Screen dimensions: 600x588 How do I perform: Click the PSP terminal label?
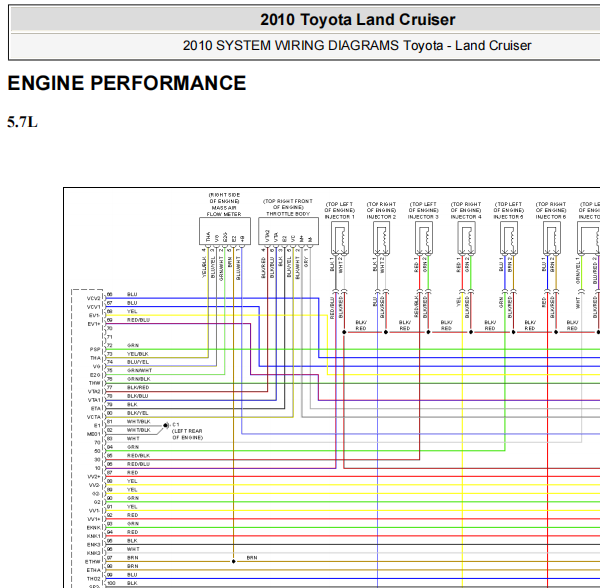(x=95, y=349)
